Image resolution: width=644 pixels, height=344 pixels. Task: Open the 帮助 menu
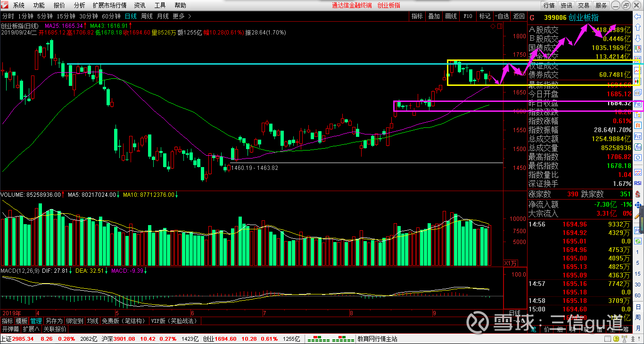pos(181,5)
